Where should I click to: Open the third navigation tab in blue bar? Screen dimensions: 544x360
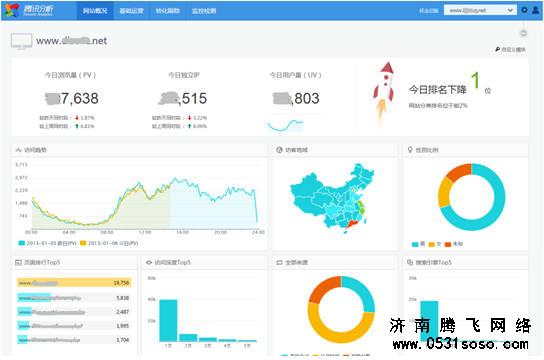click(x=168, y=11)
